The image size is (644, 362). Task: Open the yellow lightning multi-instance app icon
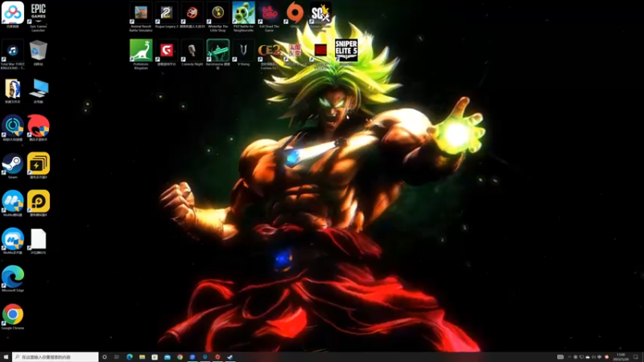[x=38, y=166]
